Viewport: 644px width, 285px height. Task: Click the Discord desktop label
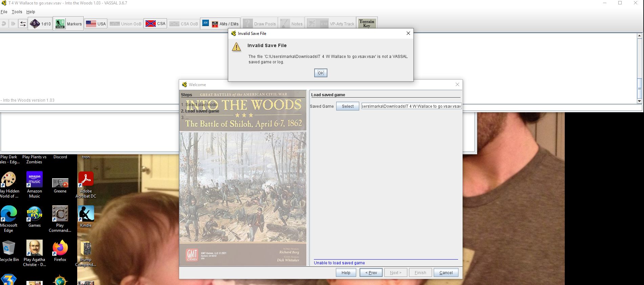(x=60, y=157)
